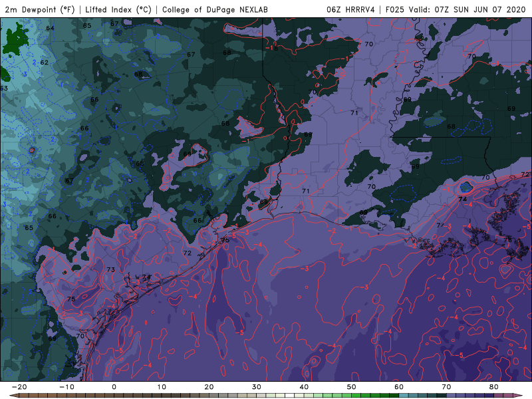The width and height of the screenshot is (532, 399).
Task: Click the '77' dewpoint value on the map
Action: click(440, 225)
